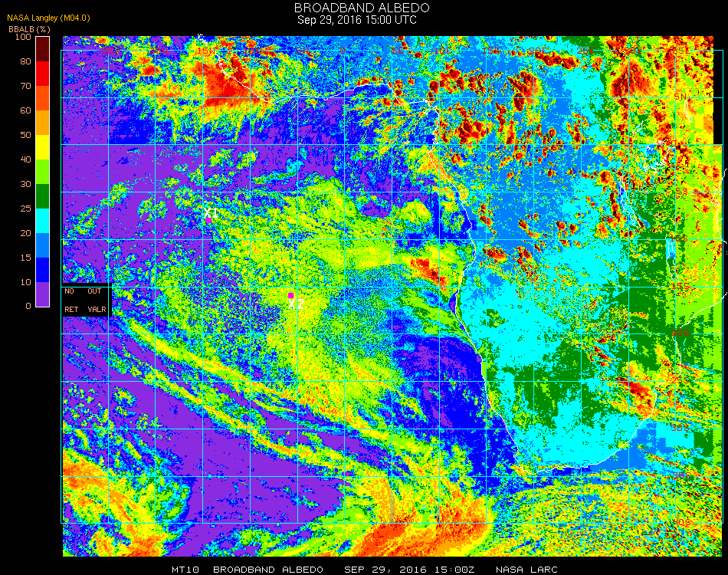Click the 10S latitude label
The height and width of the screenshot is (575, 728).
(x=679, y=238)
